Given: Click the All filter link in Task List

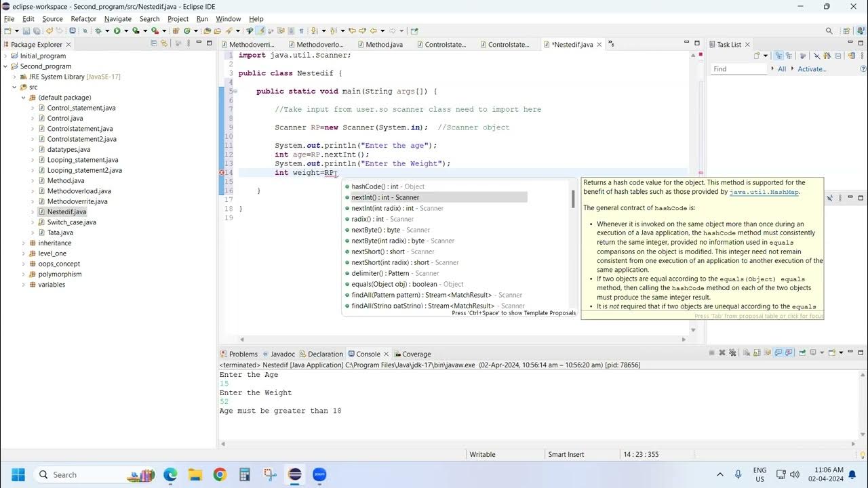Looking at the screenshot, I should coord(782,69).
